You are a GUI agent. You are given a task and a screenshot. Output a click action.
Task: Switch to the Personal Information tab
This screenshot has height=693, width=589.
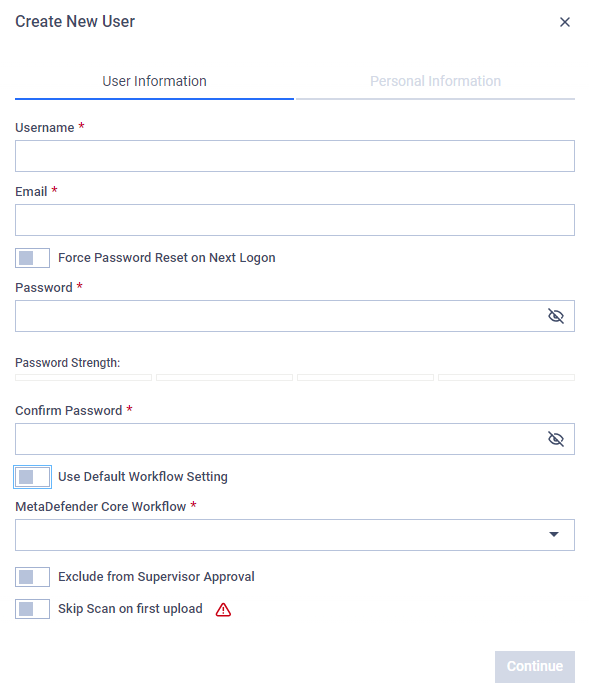pyautogui.click(x=435, y=81)
